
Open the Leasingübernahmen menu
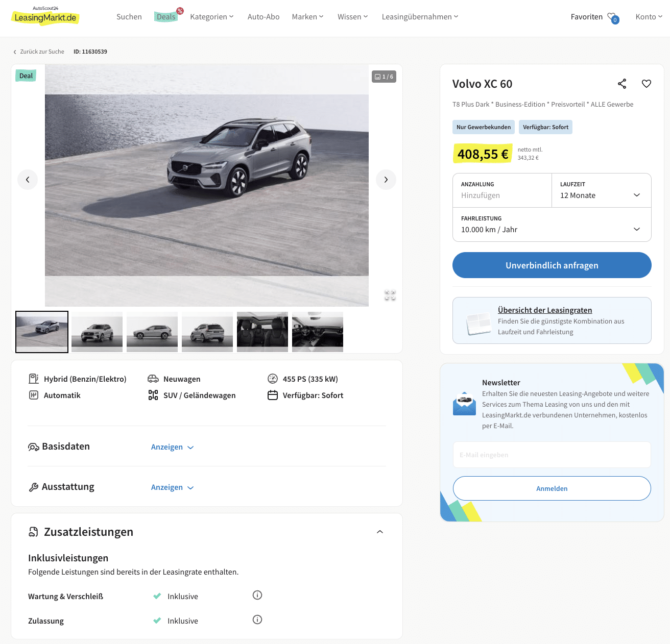click(x=420, y=17)
